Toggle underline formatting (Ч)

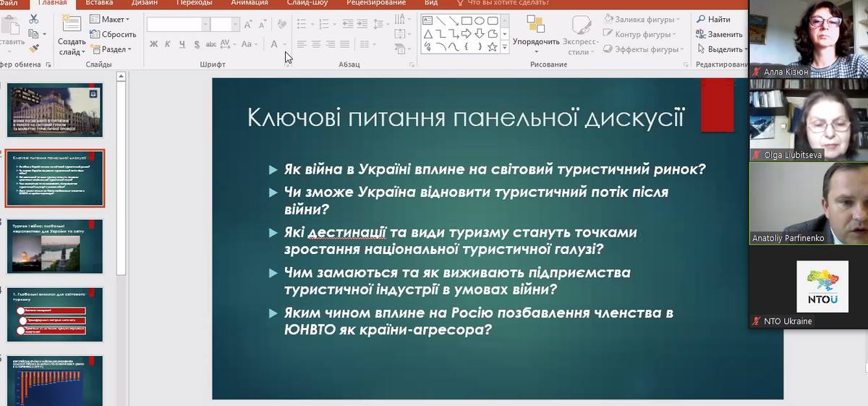[x=182, y=44]
